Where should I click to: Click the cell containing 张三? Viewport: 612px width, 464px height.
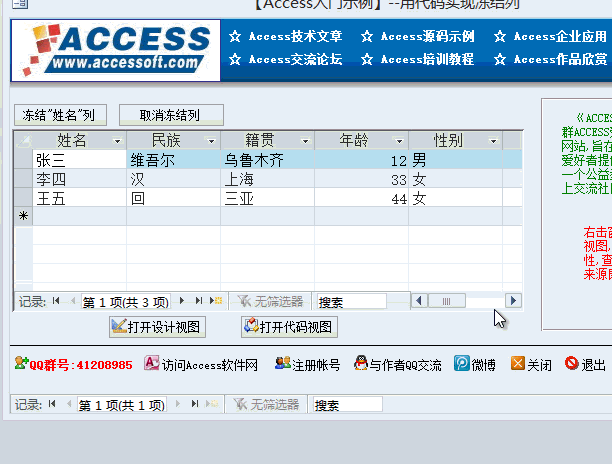click(80, 160)
